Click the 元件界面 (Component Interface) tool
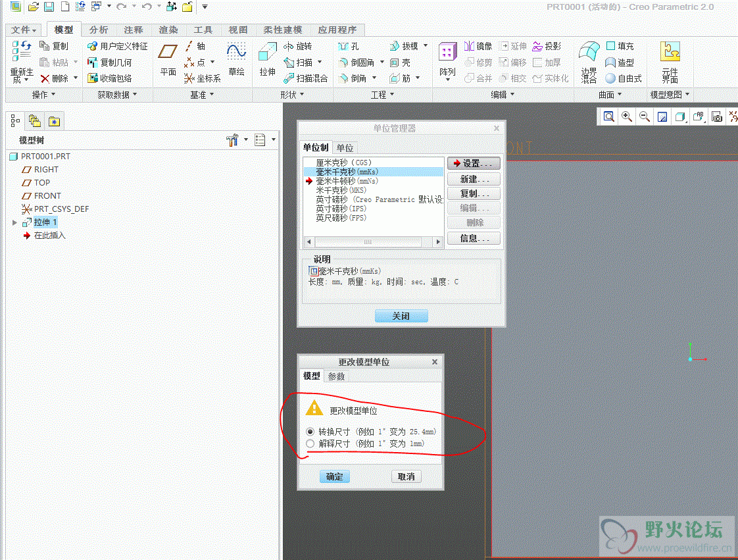This screenshot has width=738, height=560. [670, 61]
